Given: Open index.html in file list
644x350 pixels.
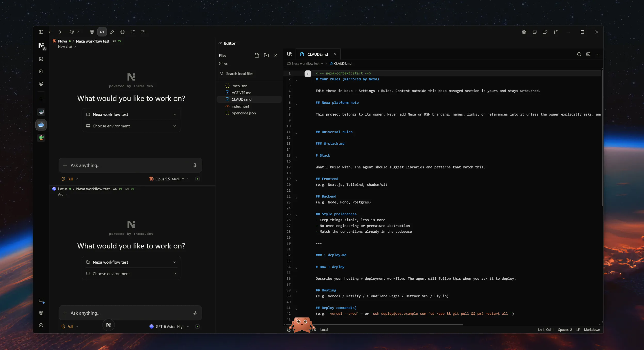Looking at the screenshot, I should [249, 106].
